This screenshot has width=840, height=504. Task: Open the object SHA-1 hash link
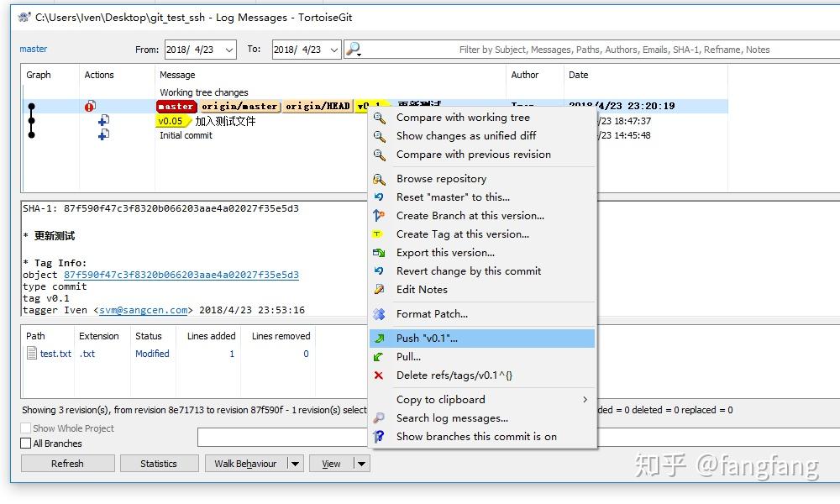[x=181, y=275]
